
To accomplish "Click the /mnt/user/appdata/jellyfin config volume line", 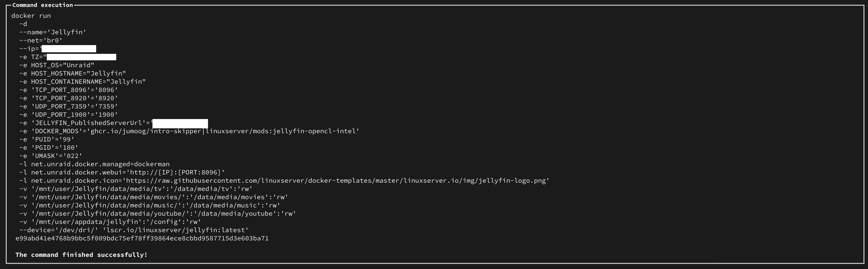I will point(110,222).
